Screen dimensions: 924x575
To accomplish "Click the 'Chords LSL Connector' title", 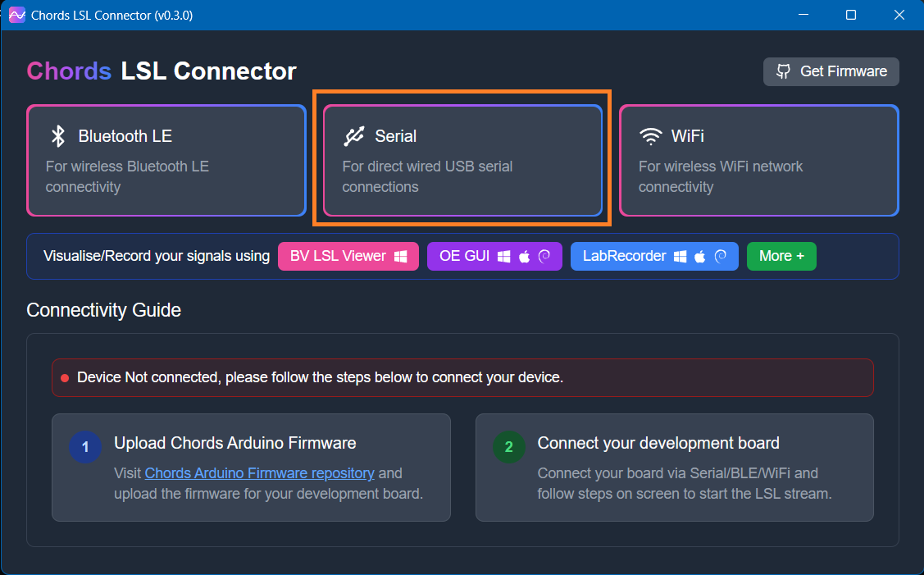I will click(162, 71).
